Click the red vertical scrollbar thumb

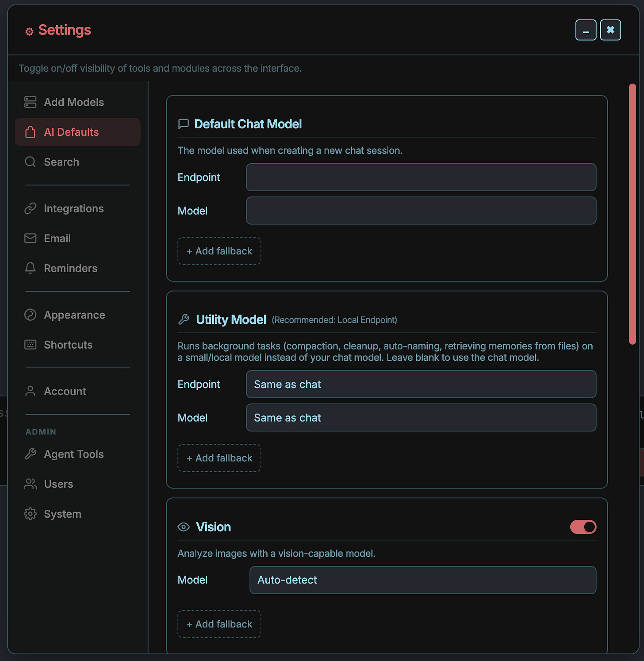coord(632,214)
